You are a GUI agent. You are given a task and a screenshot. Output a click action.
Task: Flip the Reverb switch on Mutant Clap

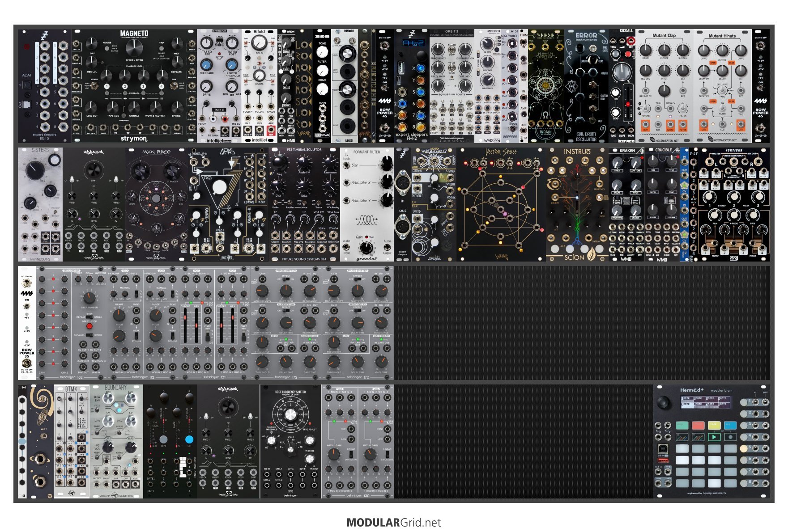click(x=645, y=108)
